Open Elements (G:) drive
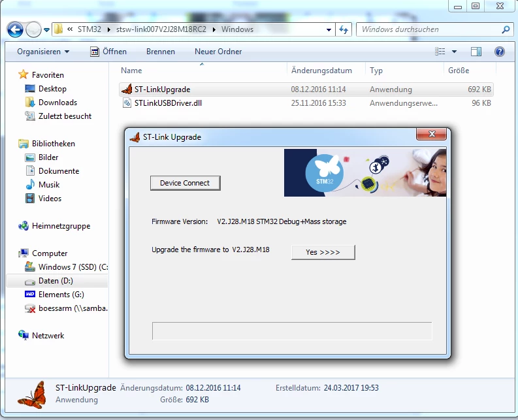Image resolution: width=518 pixels, height=420 pixels. coord(61,295)
